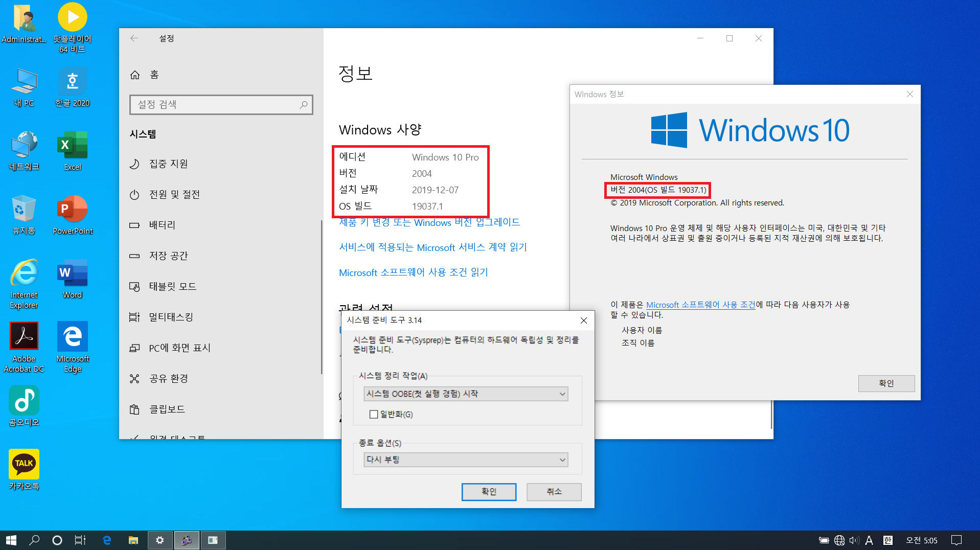Click the battery tray icon
Image resolution: width=980 pixels, height=550 pixels.
point(824,540)
